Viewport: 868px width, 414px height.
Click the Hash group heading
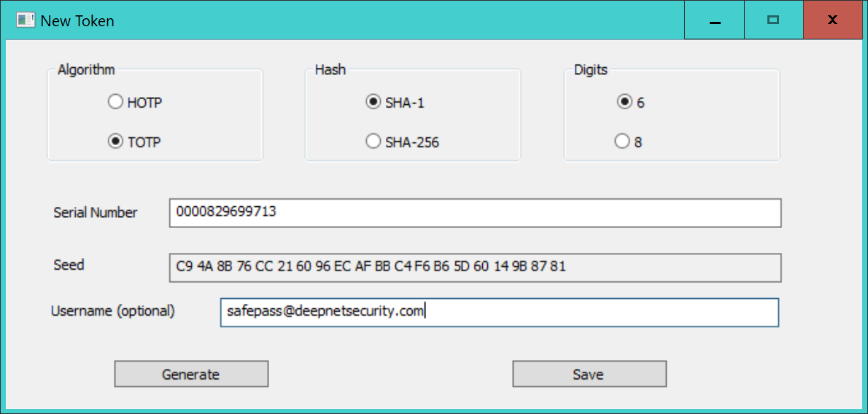330,70
